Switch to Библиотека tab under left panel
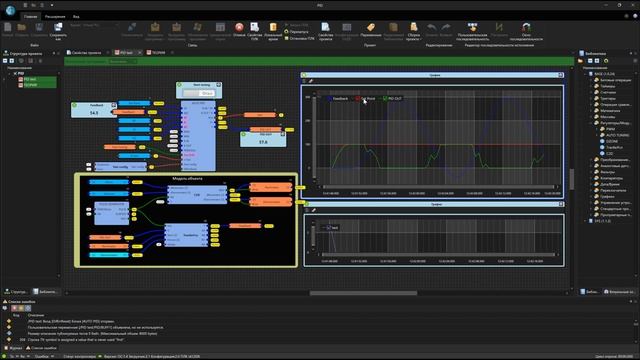 point(45,292)
